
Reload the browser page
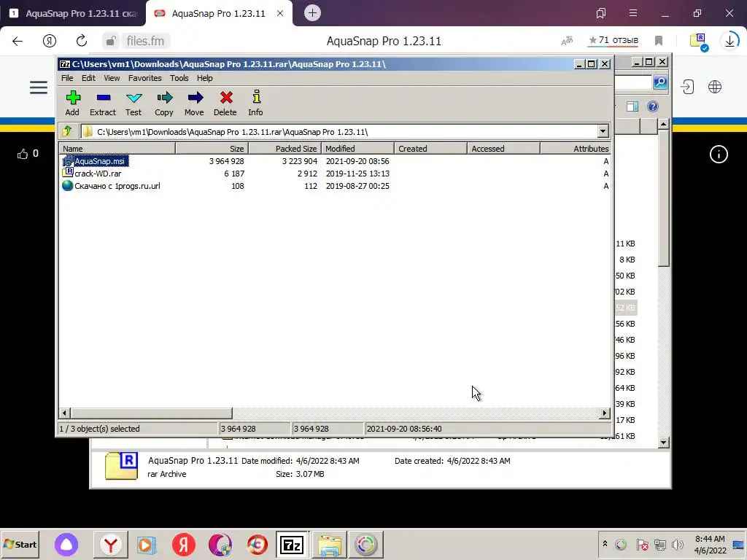(x=82, y=41)
